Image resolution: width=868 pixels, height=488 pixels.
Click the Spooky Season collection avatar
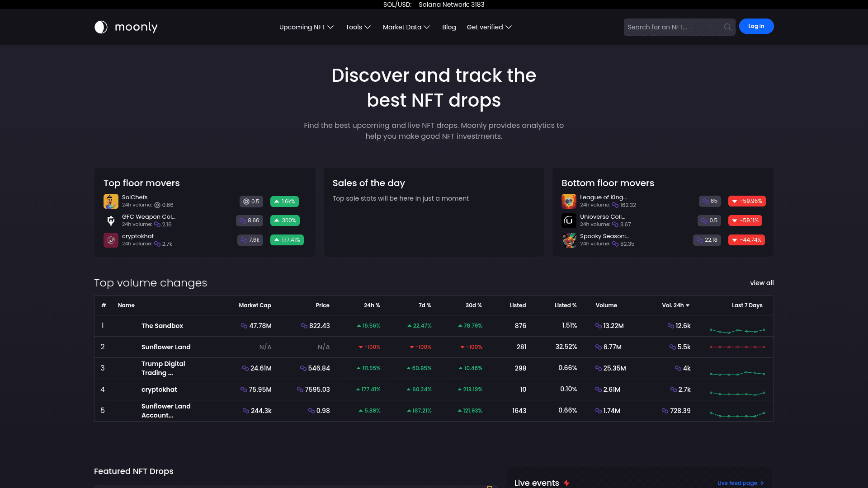pos(569,240)
